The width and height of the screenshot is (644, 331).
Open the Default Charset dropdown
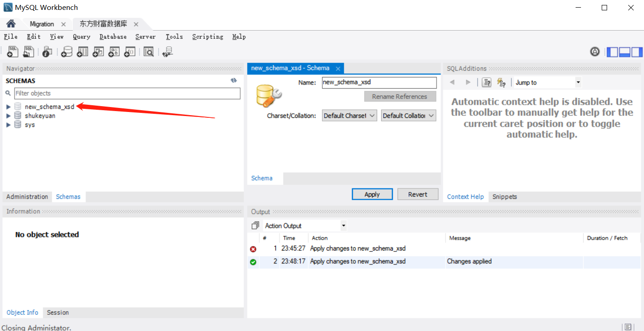[x=349, y=116]
